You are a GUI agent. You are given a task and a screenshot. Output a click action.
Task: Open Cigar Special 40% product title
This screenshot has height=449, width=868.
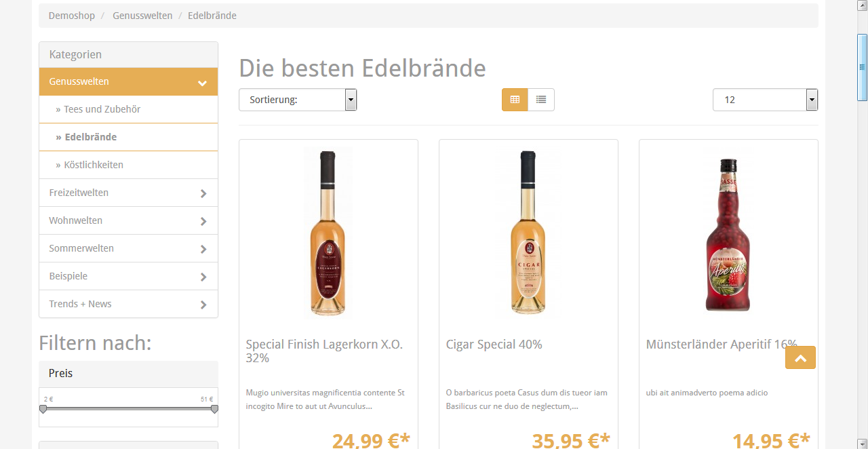pyautogui.click(x=494, y=345)
